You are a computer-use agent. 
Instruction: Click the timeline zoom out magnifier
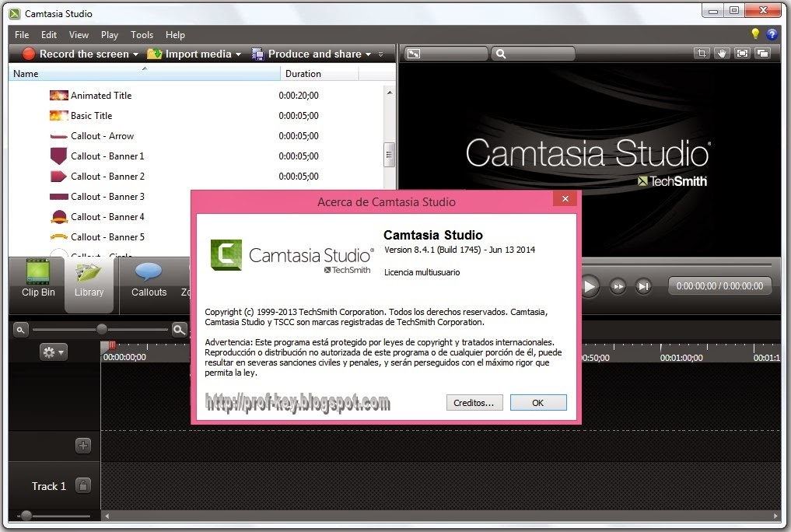pos(21,330)
